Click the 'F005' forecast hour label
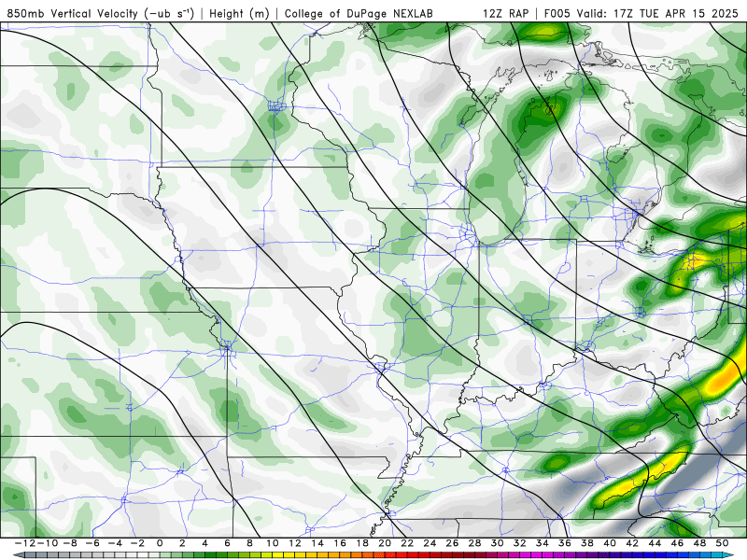 [557, 13]
